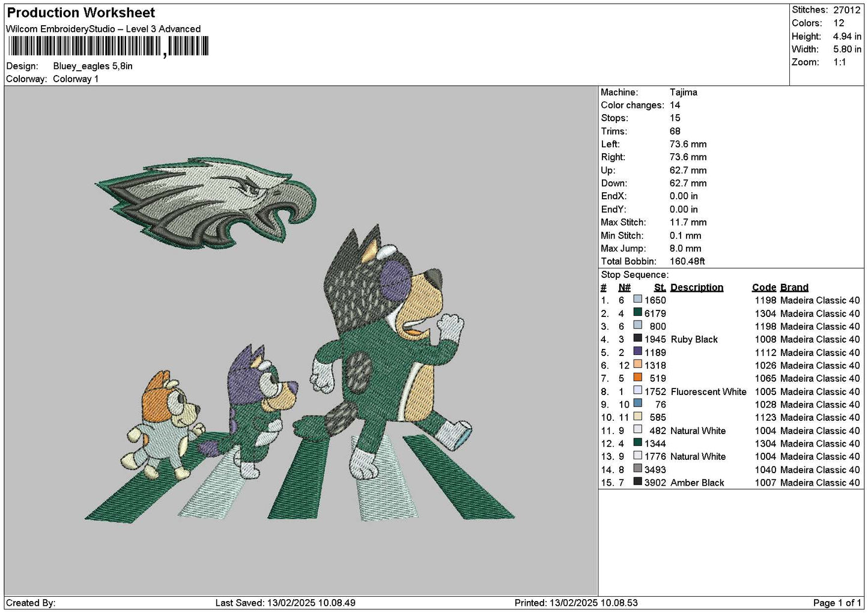Click the dark green swatch in stop row 2
The image size is (868, 613).
[638, 312]
